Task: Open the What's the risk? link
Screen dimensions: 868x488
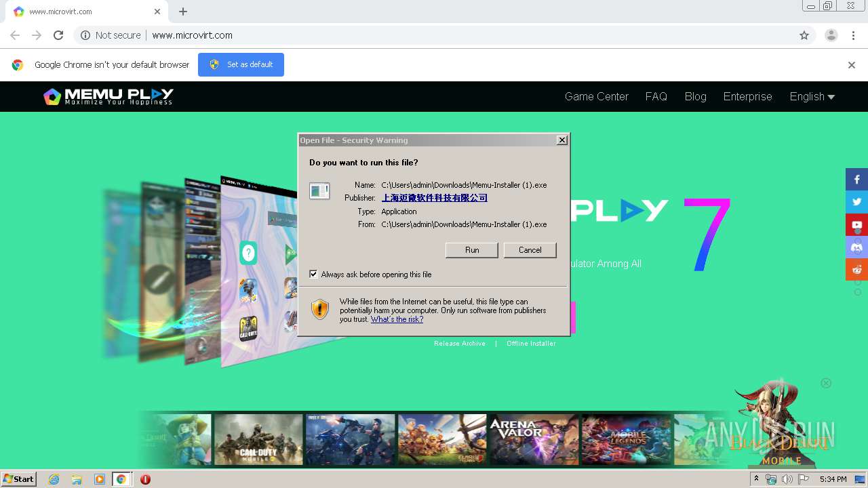Action: pyautogui.click(x=397, y=319)
